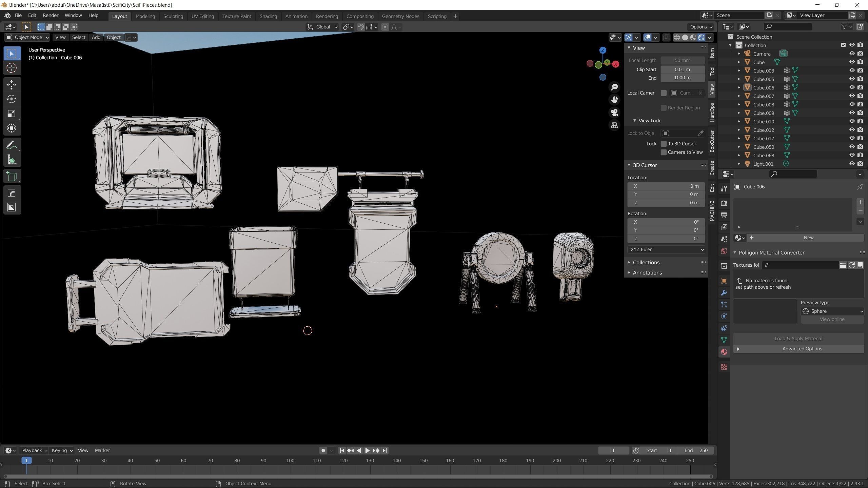The height and width of the screenshot is (488, 868).
Task: Open folder browser for Textures path
Action: coord(843,265)
